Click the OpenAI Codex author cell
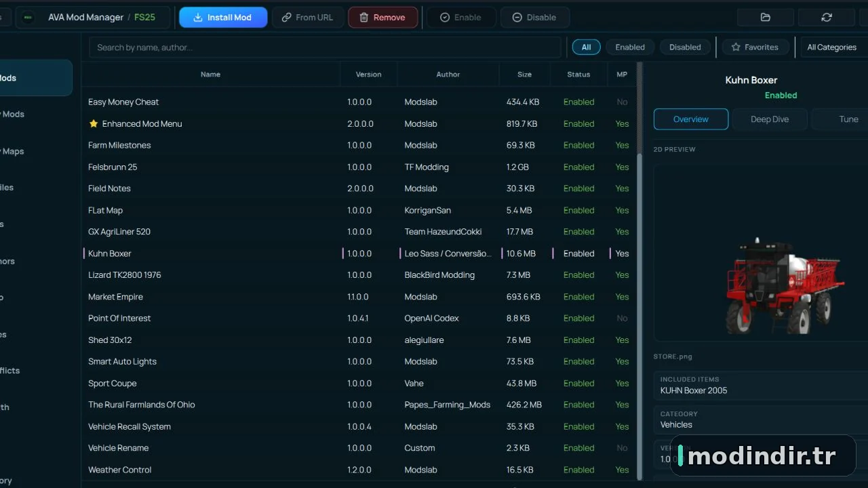Viewport: 868px width, 488px height. [x=432, y=319]
